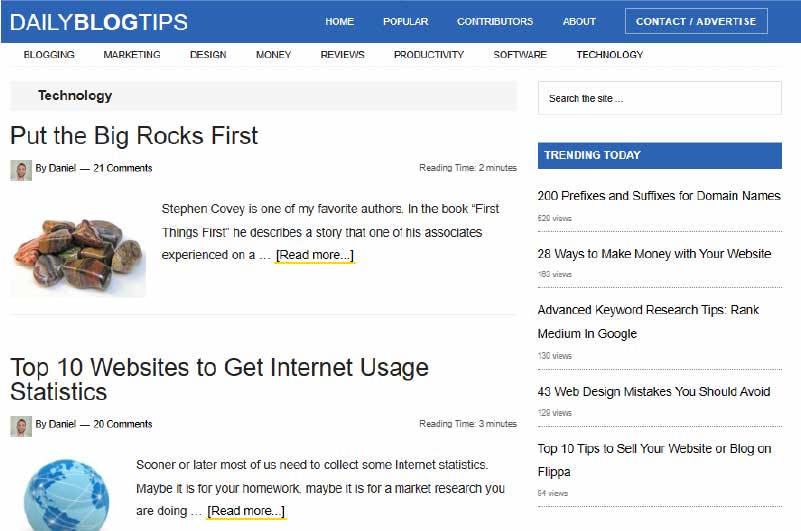Image resolution: width=801 pixels, height=531 pixels.
Task: Open 43 Web Design Mistakes You Should Avoid
Action: pyautogui.click(x=654, y=391)
